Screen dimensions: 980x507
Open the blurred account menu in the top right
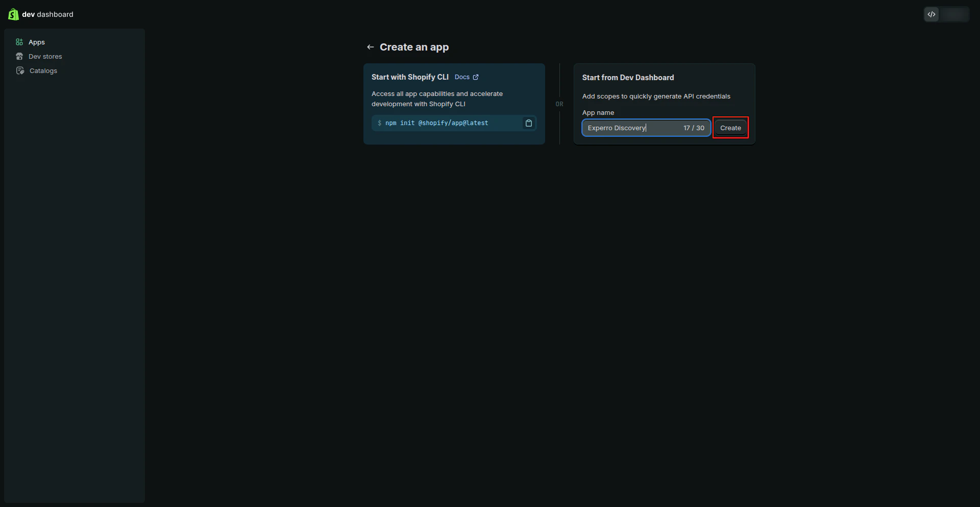click(x=954, y=14)
